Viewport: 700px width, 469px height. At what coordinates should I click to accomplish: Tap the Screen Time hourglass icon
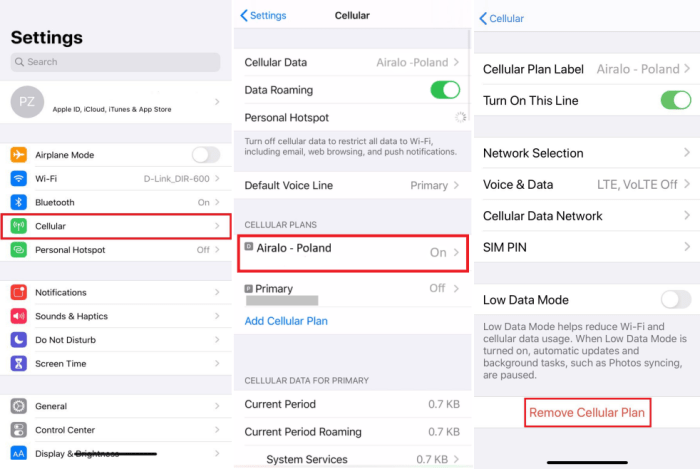pos(19,364)
